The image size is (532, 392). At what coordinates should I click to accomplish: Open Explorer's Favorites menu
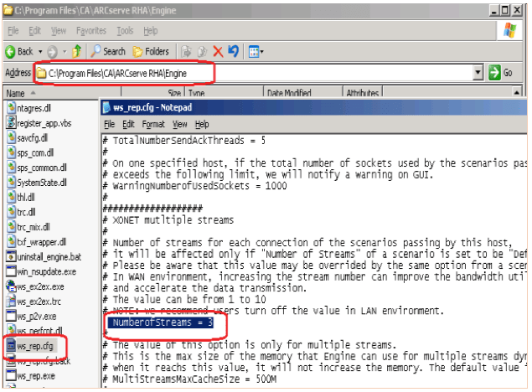click(x=91, y=30)
